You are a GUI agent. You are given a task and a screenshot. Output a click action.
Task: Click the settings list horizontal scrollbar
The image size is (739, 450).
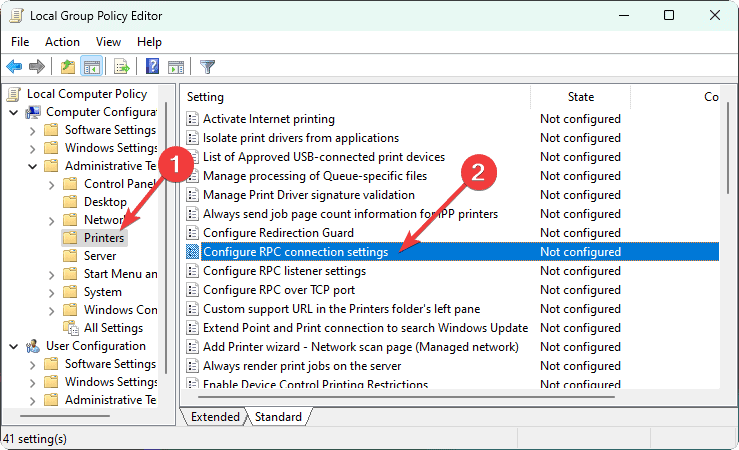(x=406, y=397)
